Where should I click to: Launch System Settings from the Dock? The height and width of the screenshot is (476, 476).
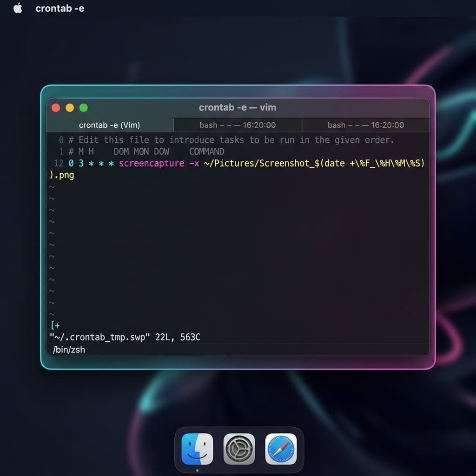coord(238,449)
